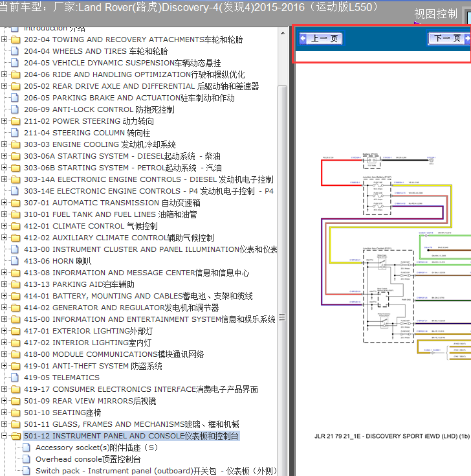
Task: Expand 412-01 Climate Control node
Action: coord(5,226)
